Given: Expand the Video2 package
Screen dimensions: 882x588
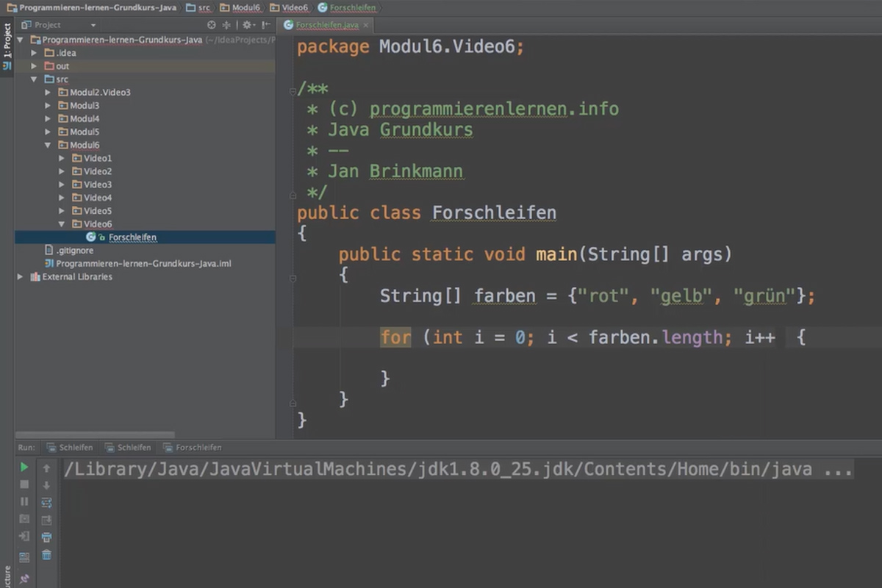Looking at the screenshot, I should 62,171.
